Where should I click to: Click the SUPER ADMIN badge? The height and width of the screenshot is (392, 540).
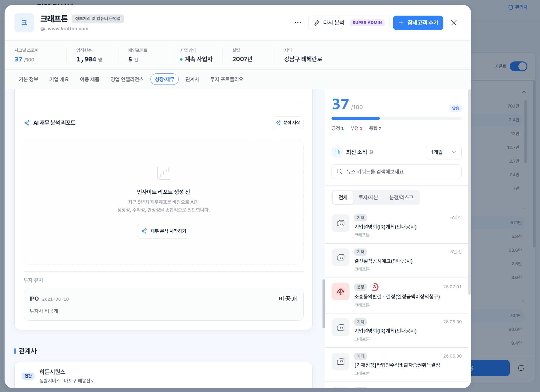367,23
